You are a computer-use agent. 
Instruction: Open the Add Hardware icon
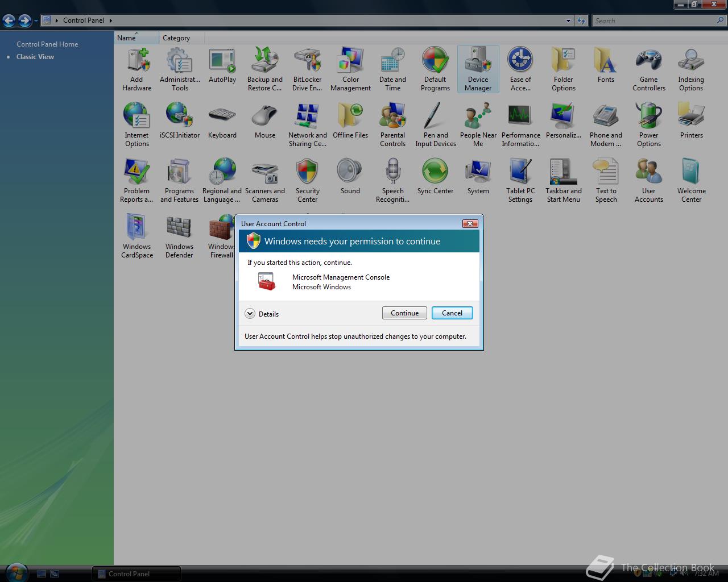[137, 69]
